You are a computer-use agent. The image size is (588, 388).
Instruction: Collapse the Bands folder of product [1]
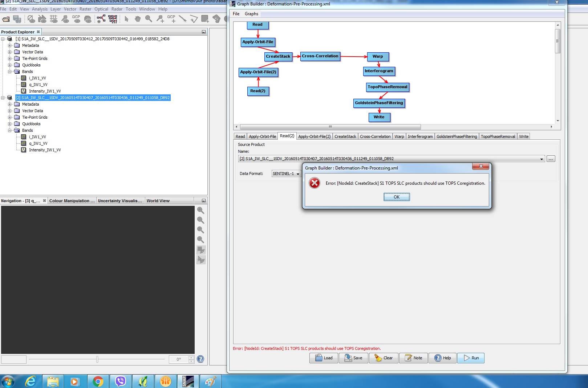pyautogui.click(x=10, y=72)
